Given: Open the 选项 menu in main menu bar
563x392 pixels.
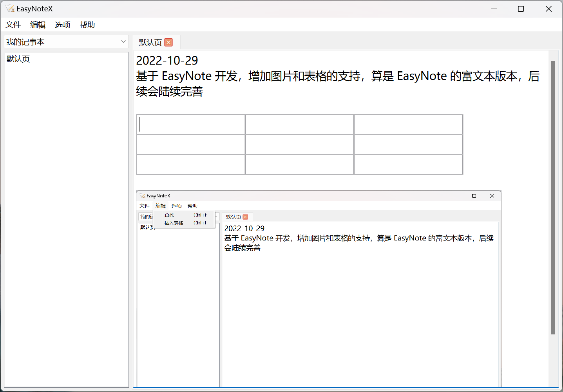Looking at the screenshot, I should pyautogui.click(x=63, y=25).
